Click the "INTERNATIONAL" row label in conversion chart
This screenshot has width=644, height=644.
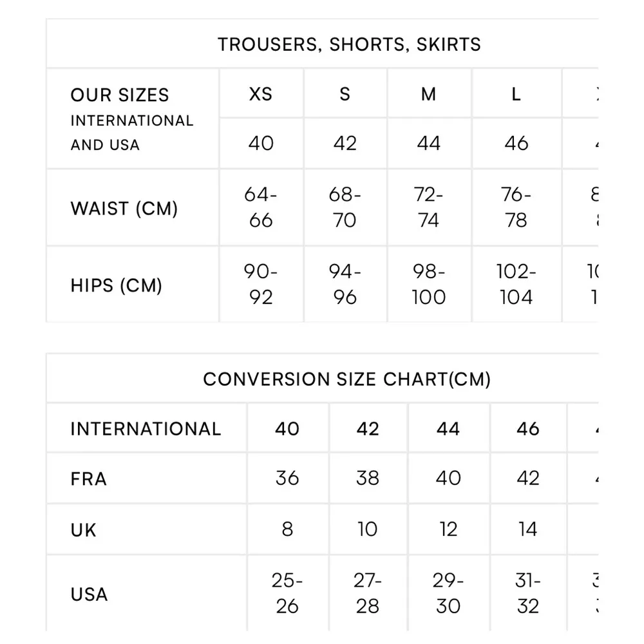click(146, 429)
